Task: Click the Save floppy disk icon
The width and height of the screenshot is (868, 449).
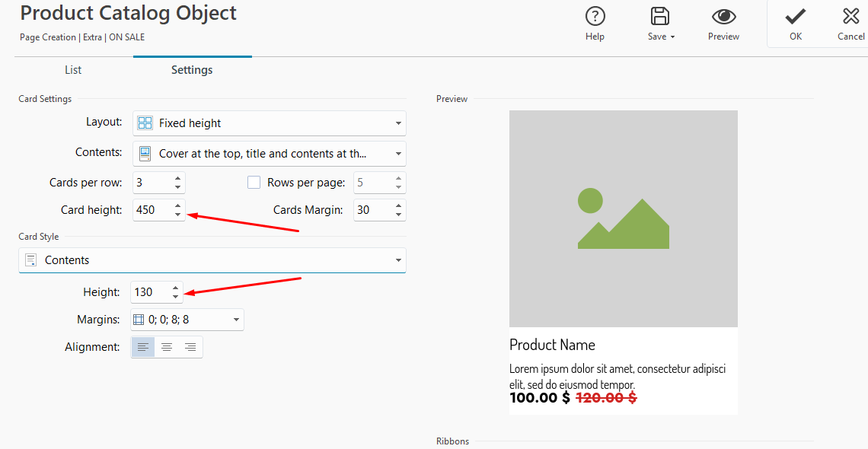Action: 659,16
